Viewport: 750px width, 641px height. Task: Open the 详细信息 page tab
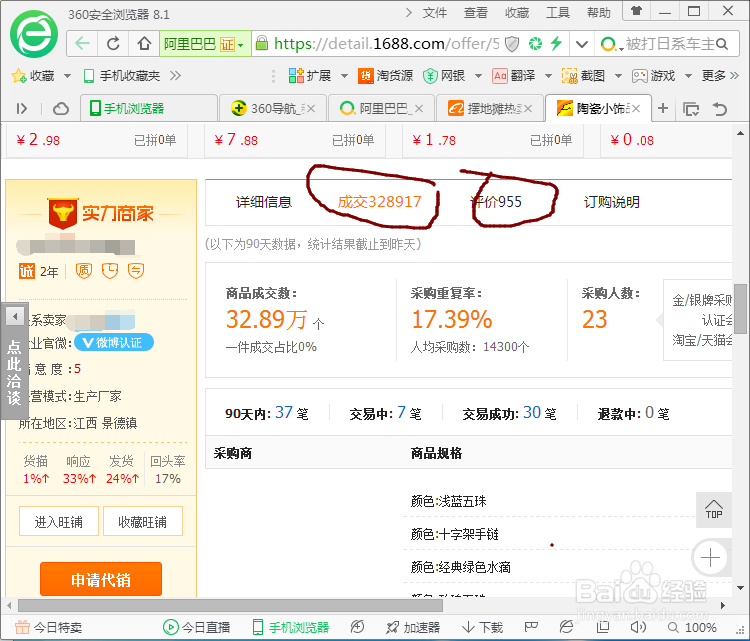264,202
